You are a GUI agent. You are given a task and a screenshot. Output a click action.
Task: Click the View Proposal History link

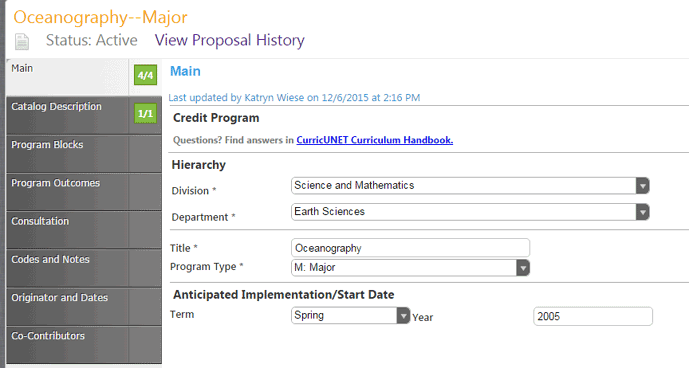pos(229,40)
